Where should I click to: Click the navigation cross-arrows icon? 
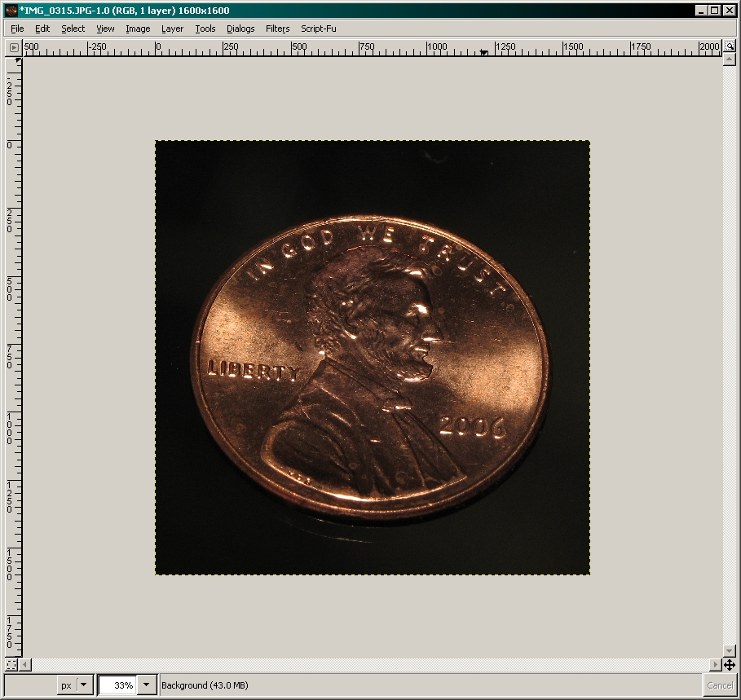coord(730,665)
